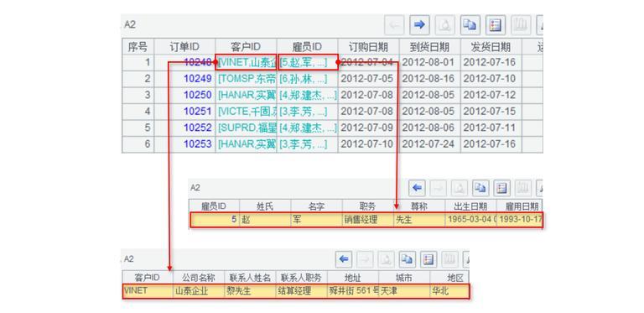Select row number 4 in orders table
This screenshot has width=644, height=313.
pos(138,112)
